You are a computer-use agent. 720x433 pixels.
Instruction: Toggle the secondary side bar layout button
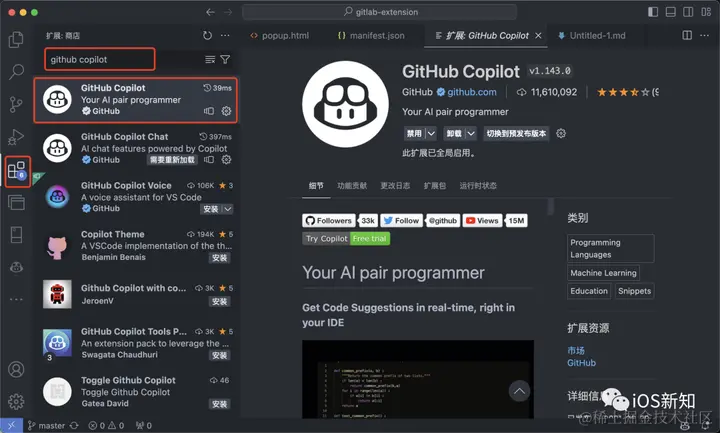[x=688, y=12]
